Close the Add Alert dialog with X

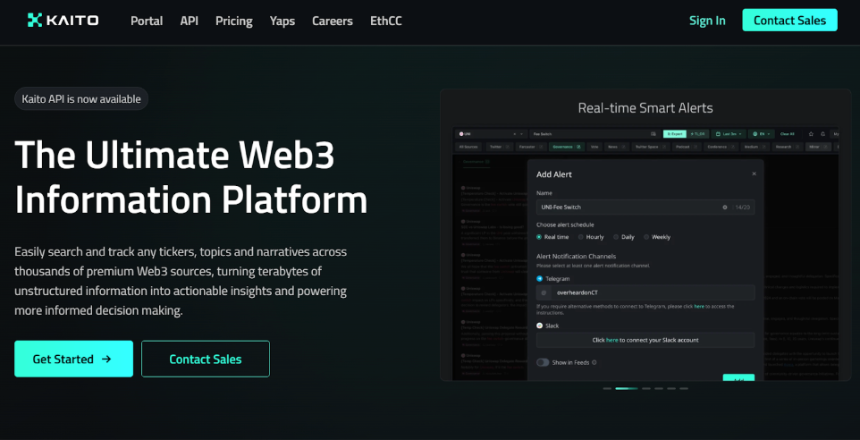[754, 173]
